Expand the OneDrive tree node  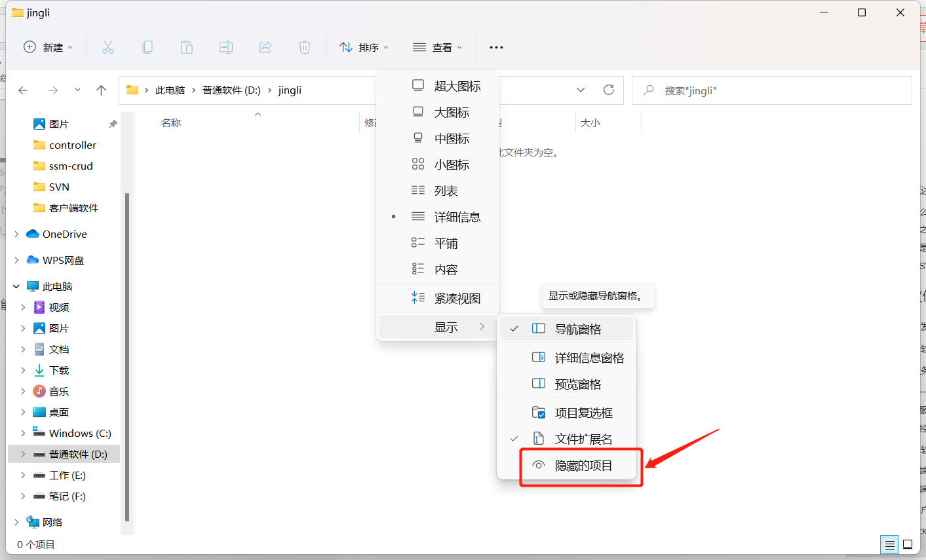point(16,234)
